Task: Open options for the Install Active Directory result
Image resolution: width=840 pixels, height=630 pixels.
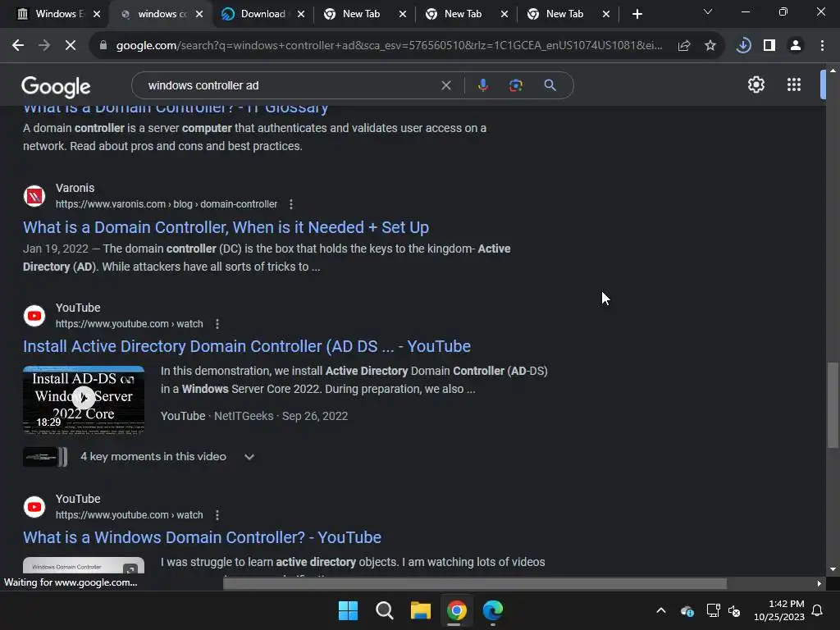Action: pos(217,323)
